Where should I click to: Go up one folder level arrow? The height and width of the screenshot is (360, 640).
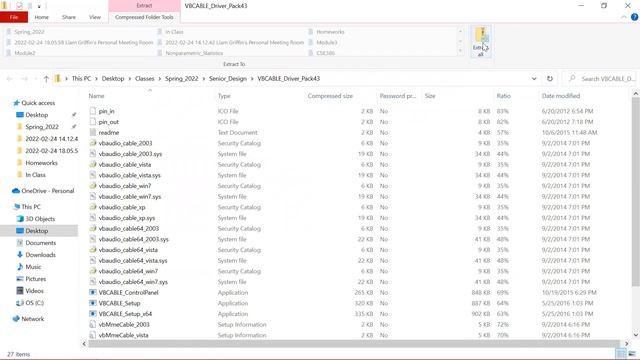pyautogui.click(x=46, y=79)
